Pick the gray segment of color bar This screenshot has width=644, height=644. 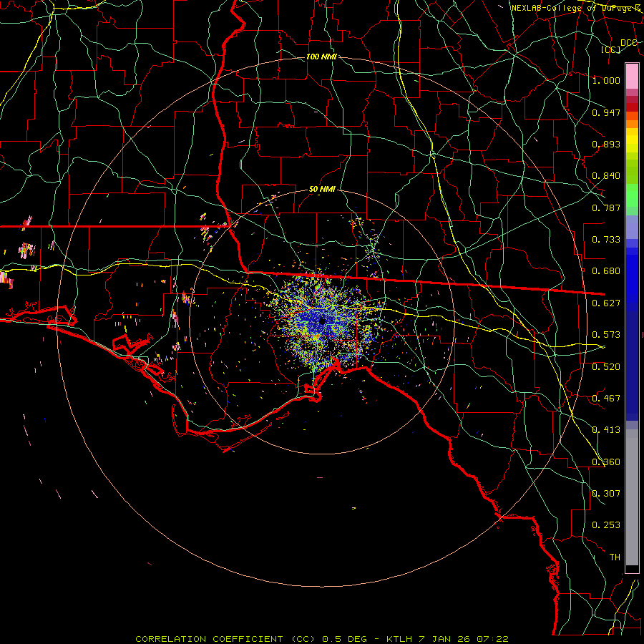[x=632, y=497]
